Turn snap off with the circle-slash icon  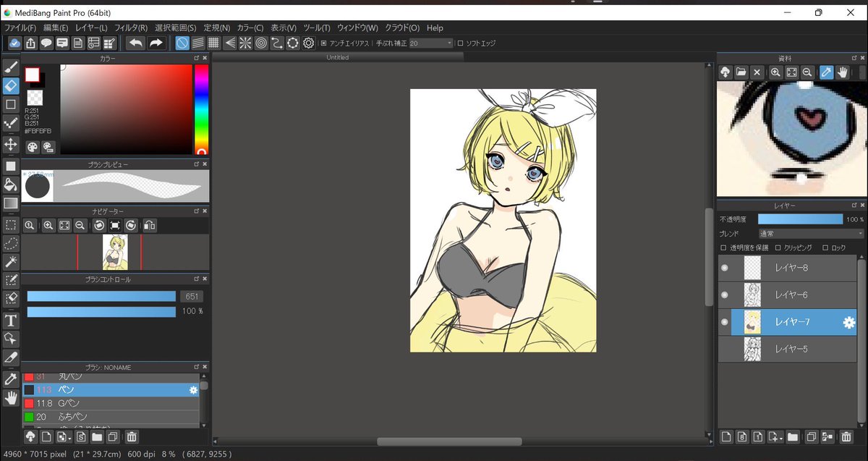[x=182, y=43]
